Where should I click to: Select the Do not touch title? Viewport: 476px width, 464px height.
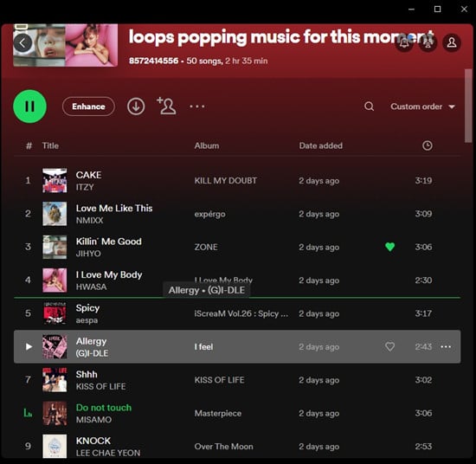tap(104, 408)
